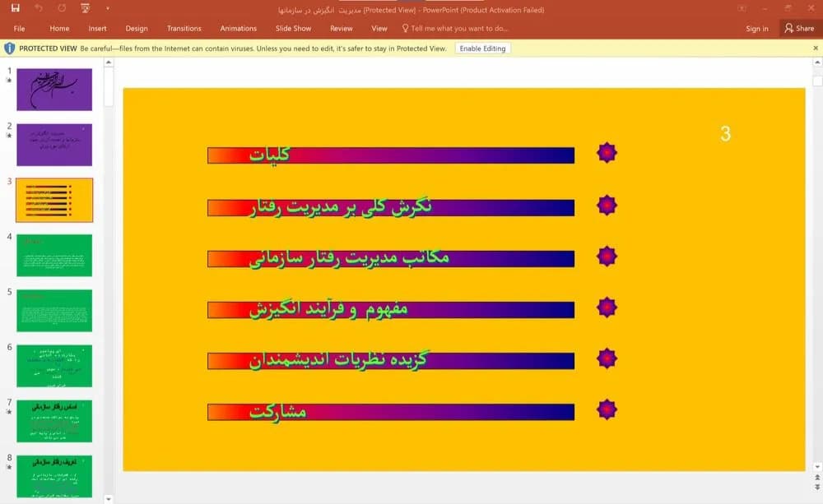Click thumbnail pane scroll down arrow
Image resolution: width=823 pixels, height=504 pixels.
(x=109, y=499)
